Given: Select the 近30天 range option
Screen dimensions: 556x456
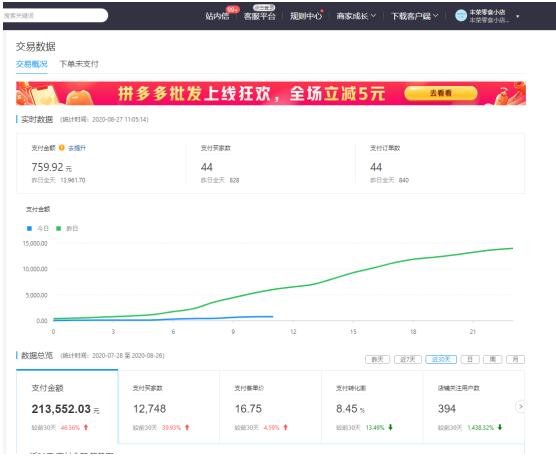Looking at the screenshot, I should [441, 360].
